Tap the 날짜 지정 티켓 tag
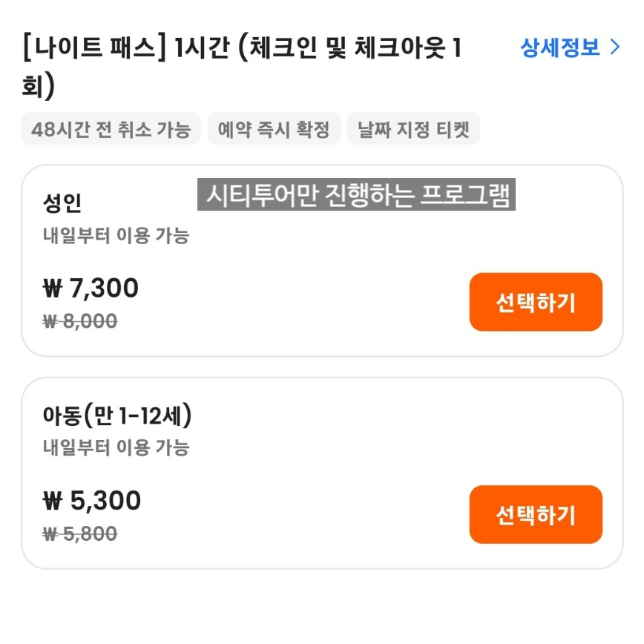Image resolution: width=644 pixels, height=644 pixels. click(x=413, y=129)
